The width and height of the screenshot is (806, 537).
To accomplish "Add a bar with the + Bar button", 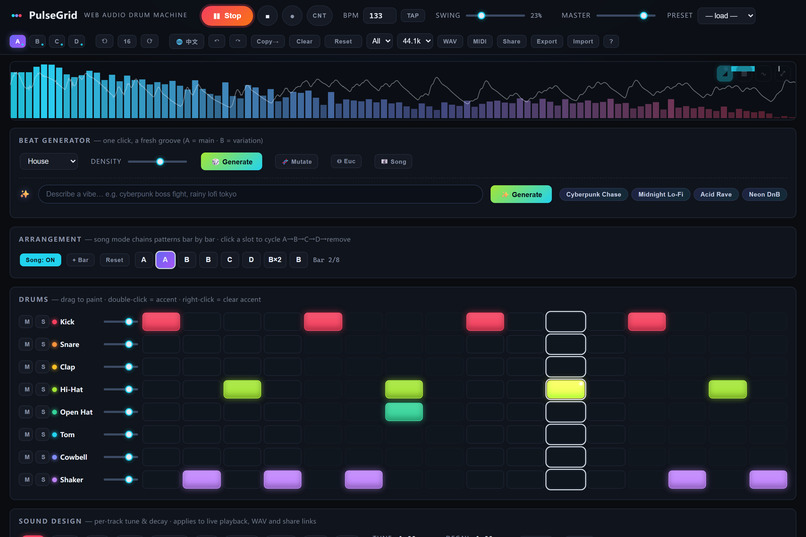I will (x=80, y=260).
